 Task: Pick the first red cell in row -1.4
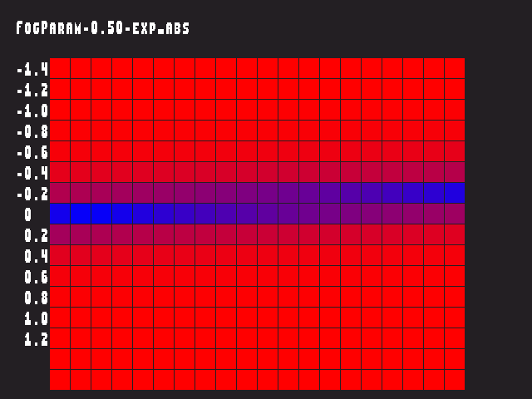60,68
